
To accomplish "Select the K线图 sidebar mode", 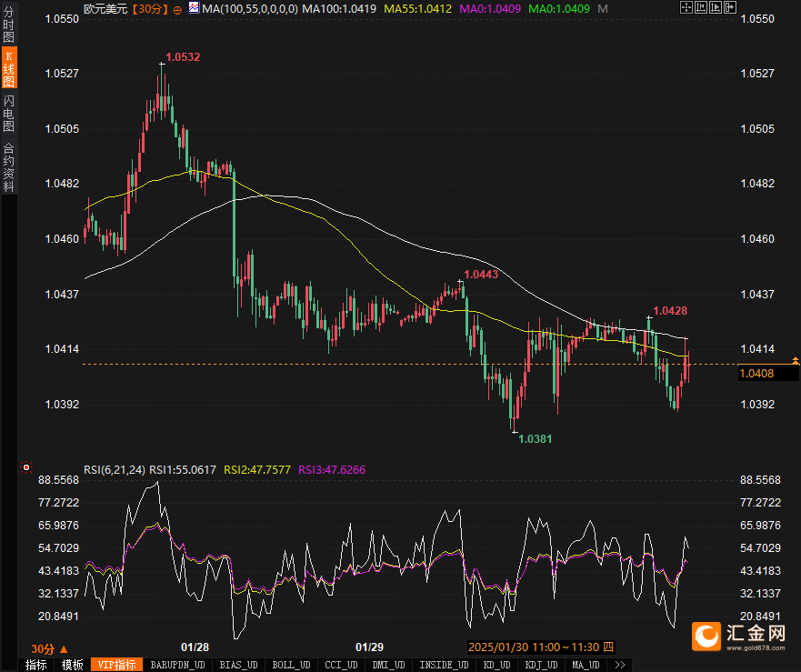I will (x=9, y=68).
